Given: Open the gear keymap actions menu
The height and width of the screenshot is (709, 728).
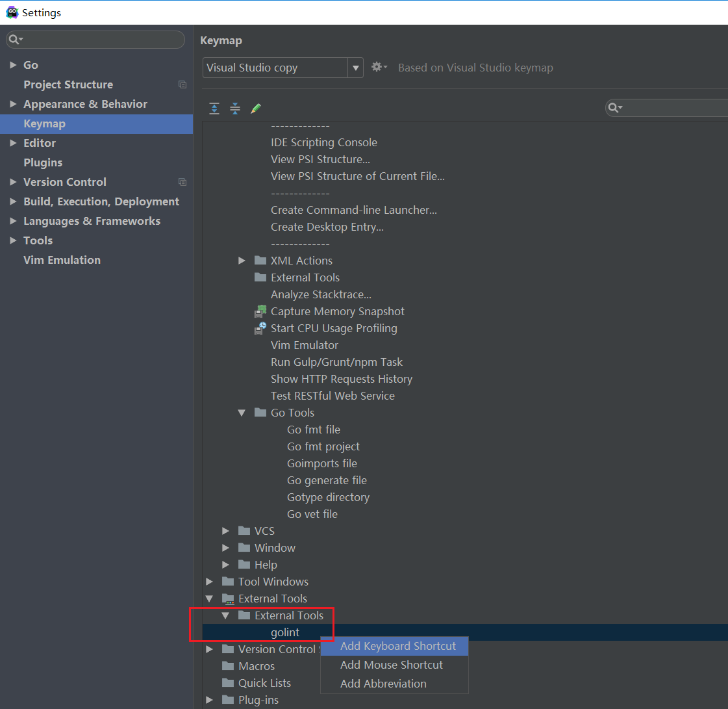Looking at the screenshot, I should pyautogui.click(x=379, y=68).
